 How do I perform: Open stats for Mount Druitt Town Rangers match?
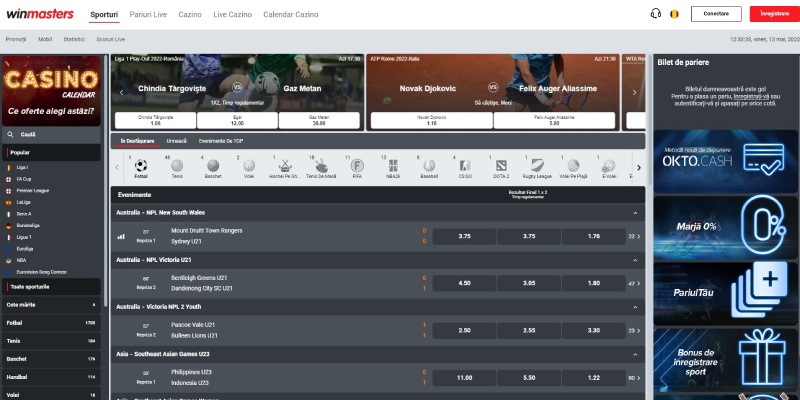[121, 236]
